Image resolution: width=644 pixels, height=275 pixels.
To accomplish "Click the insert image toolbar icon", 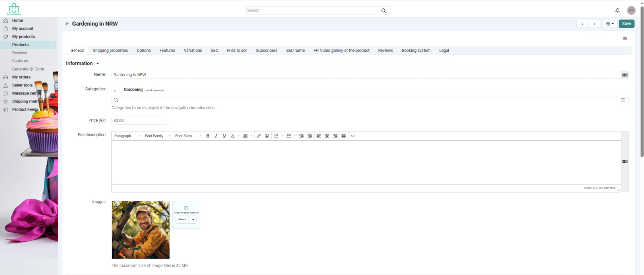I will click(267, 136).
